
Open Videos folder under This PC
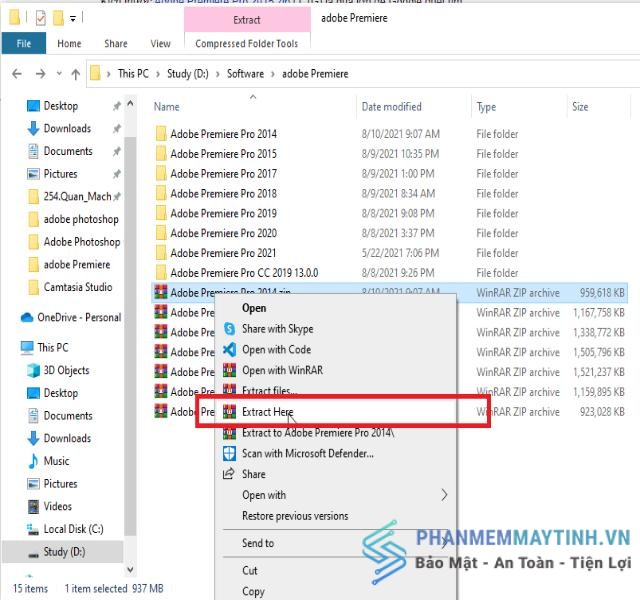[x=58, y=506]
